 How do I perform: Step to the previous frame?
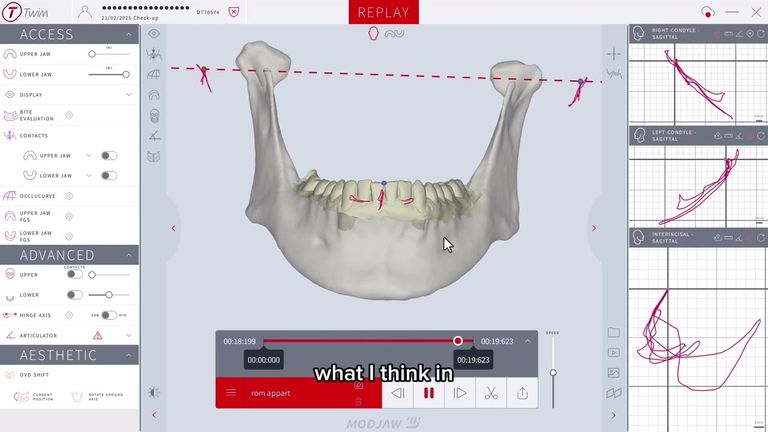398,393
